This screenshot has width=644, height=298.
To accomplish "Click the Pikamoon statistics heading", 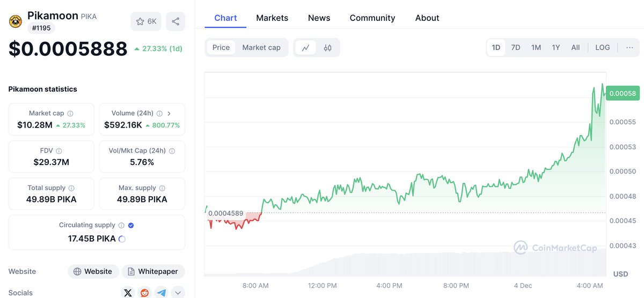I will coord(43,89).
